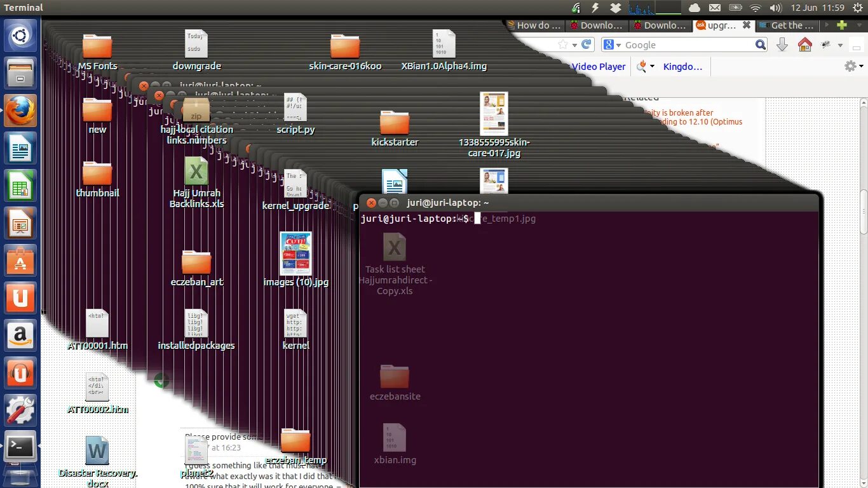Screen dimensions: 868x488
Task: Switch to the first 'Downlo...' tab
Action: [597, 25]
